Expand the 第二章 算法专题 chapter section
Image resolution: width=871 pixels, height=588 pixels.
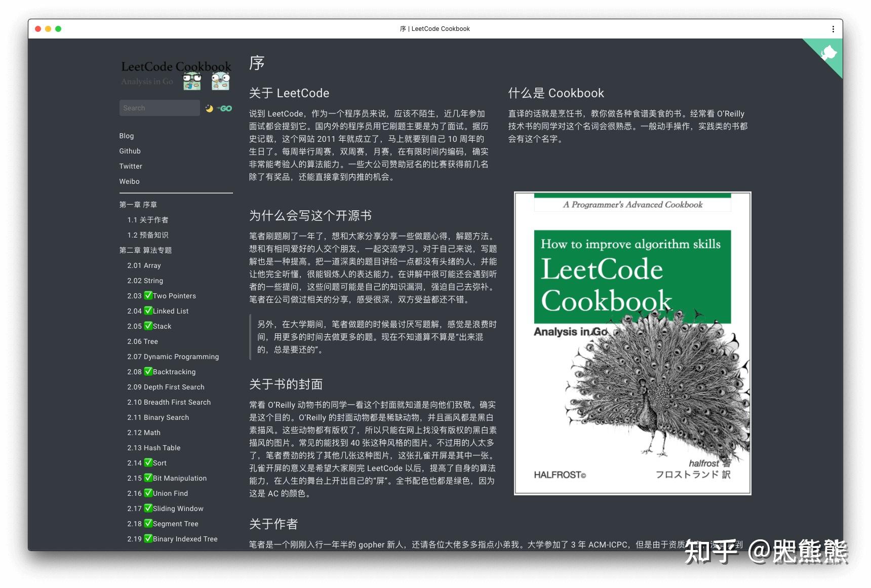point(145,250)
